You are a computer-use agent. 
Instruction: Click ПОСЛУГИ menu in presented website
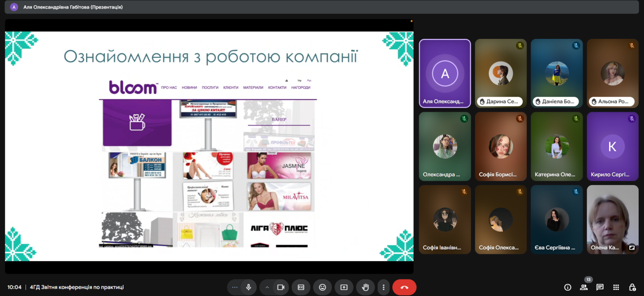tap(210, 88)
